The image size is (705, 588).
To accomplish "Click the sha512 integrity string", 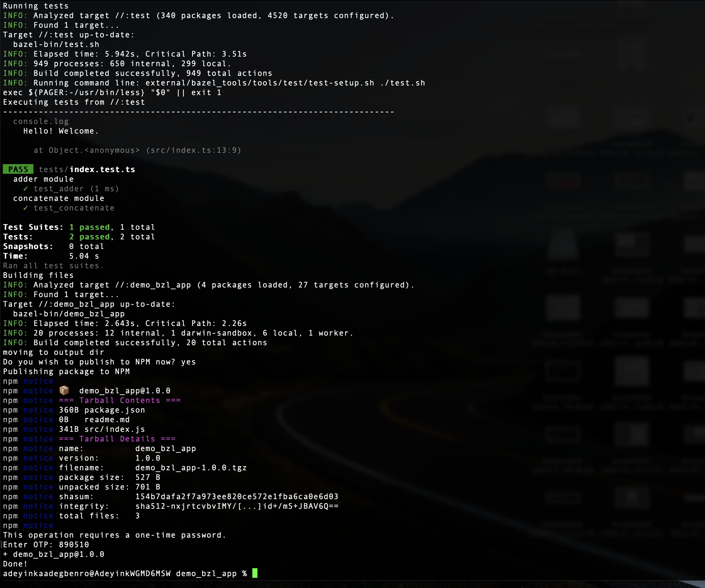I will click(237, 506).
